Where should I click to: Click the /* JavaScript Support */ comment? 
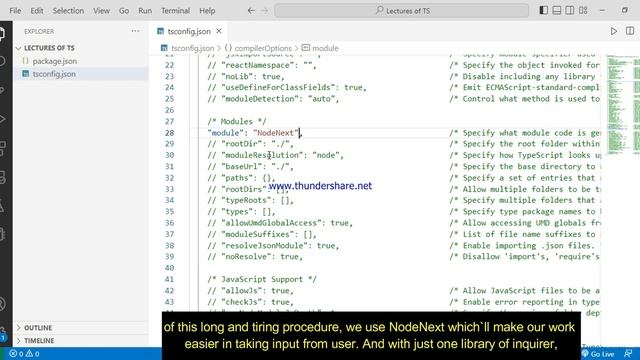(262, 279)
